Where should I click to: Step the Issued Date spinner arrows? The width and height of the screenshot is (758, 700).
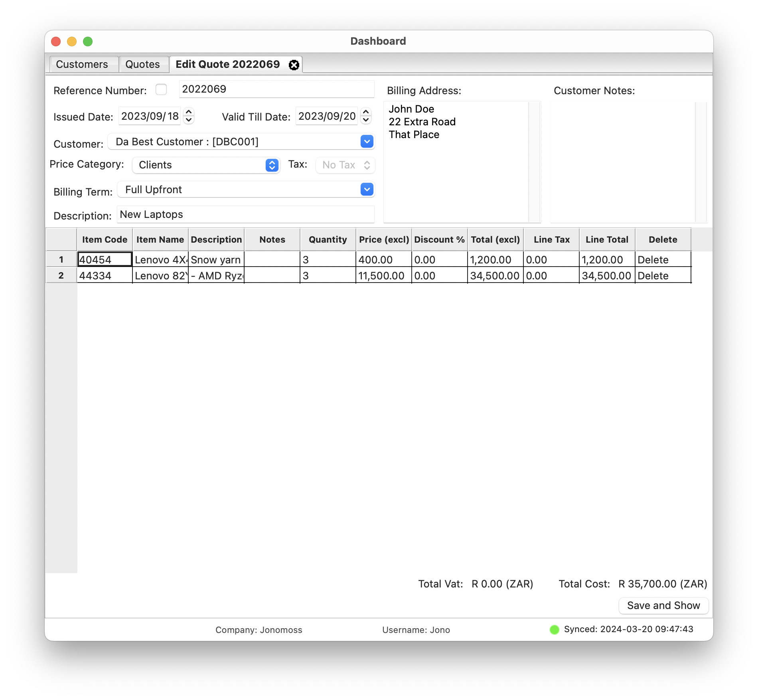click(189, 116)
